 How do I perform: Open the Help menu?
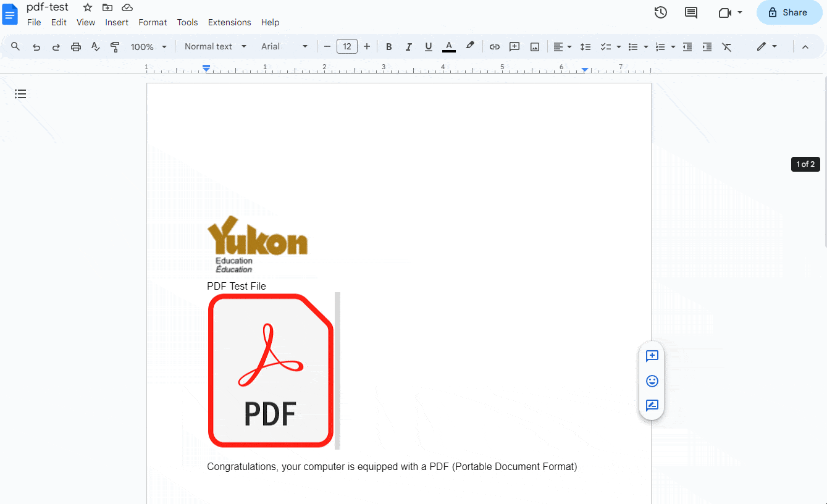point(270,22)
